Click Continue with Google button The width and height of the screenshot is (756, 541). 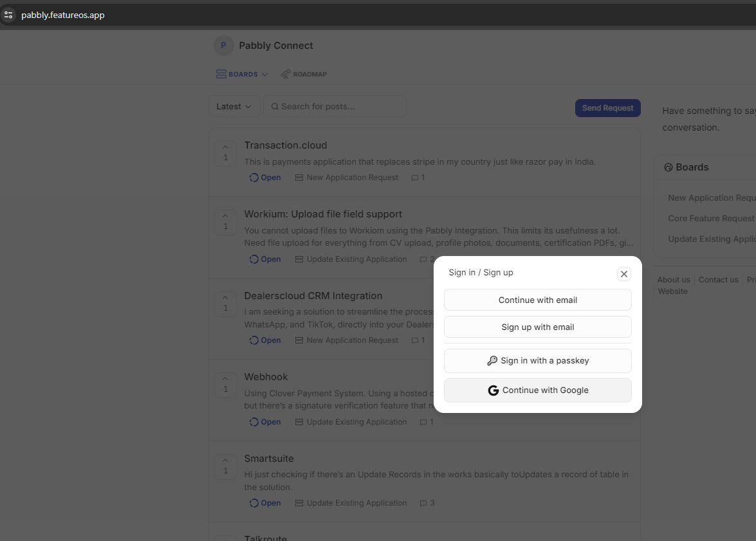pos(538,390)
